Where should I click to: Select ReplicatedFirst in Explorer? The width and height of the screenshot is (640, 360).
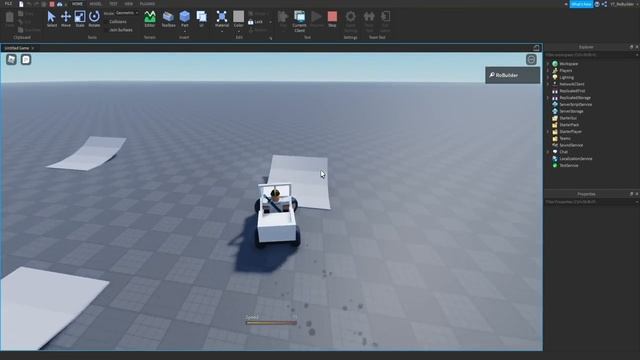click(x=572, y=91)
